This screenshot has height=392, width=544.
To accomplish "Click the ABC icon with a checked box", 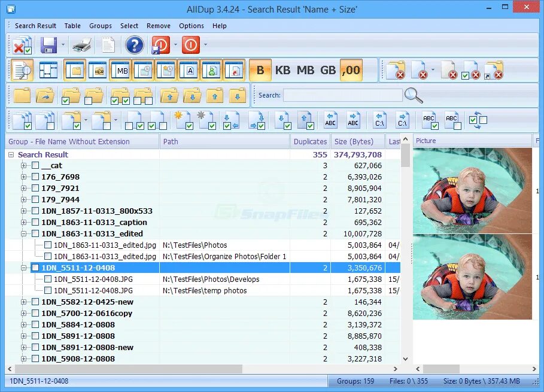I will click(430, 120).
